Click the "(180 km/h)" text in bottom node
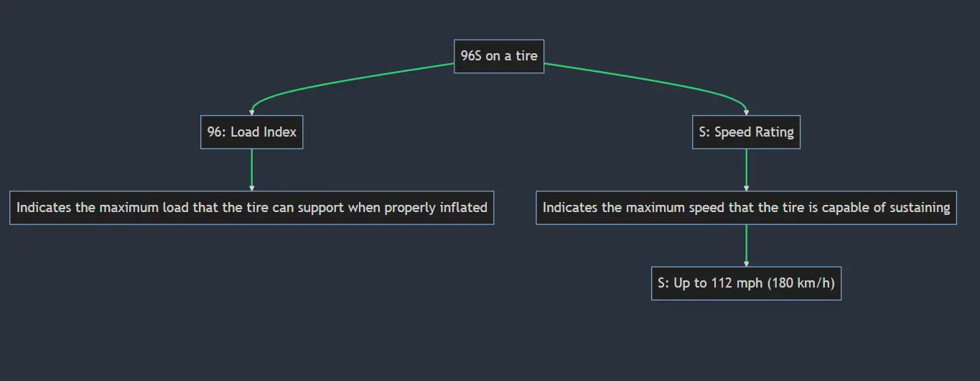The width and height of the screenshot is (980, 381). point(801,283)
